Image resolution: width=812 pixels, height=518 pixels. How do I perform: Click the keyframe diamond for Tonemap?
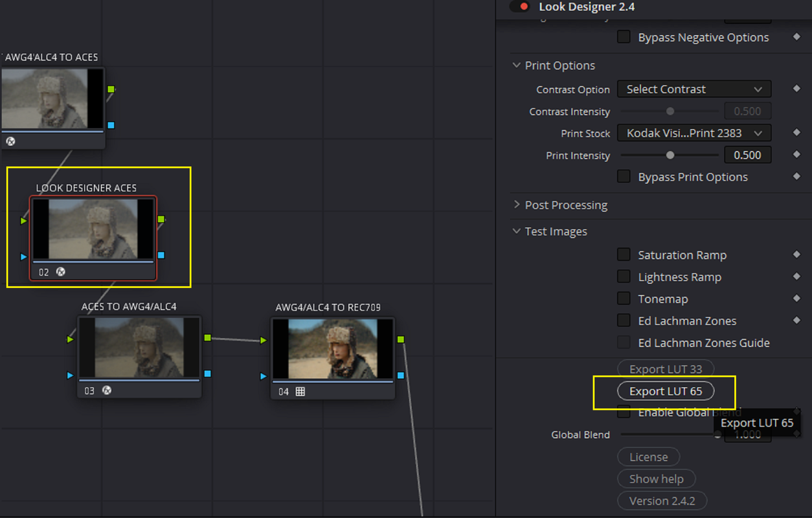797,298
